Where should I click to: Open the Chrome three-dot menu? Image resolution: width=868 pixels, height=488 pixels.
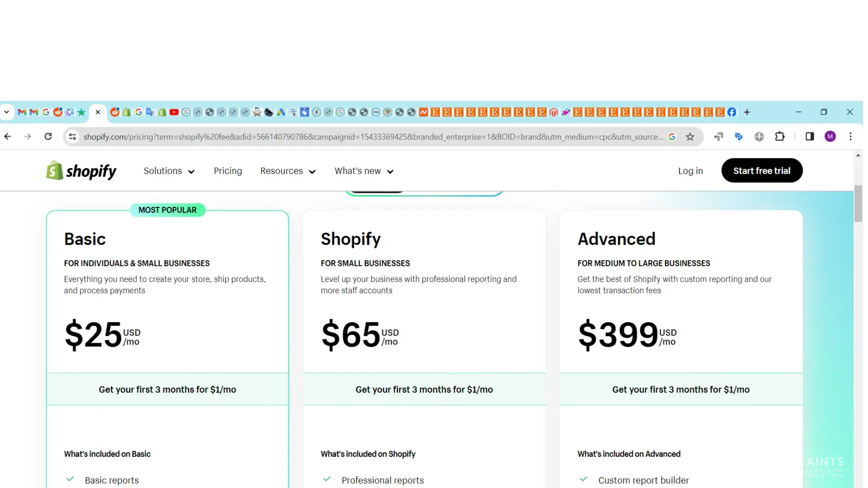(851, 137)
